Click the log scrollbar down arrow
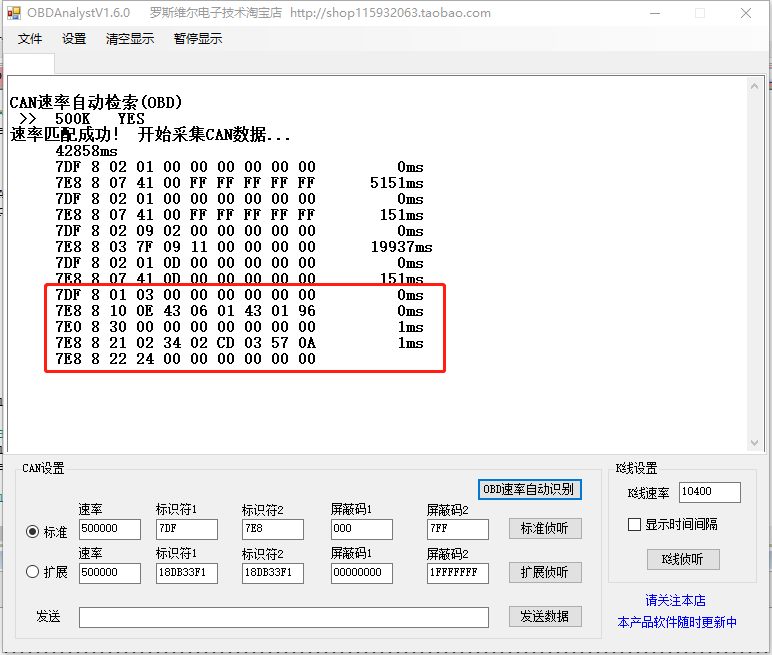The height and width of the screenshot is (655, 772). point(754,443)
